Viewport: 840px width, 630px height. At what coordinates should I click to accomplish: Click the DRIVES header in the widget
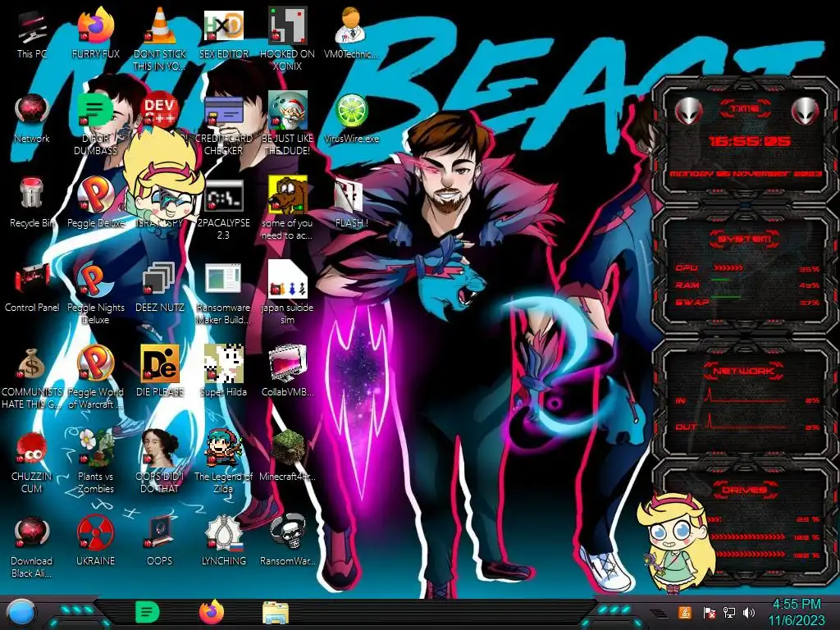coord(745,490)
